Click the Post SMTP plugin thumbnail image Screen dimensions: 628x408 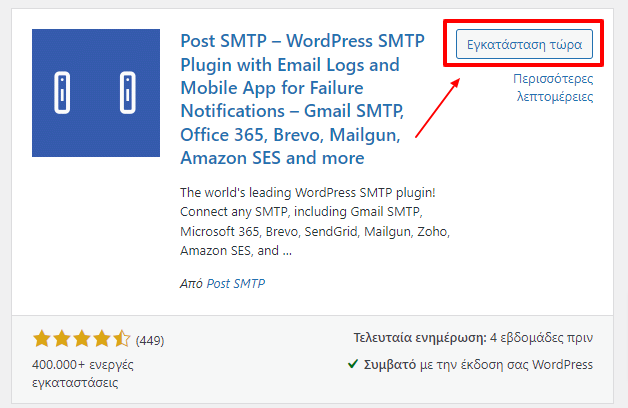(x=96, y=92)
